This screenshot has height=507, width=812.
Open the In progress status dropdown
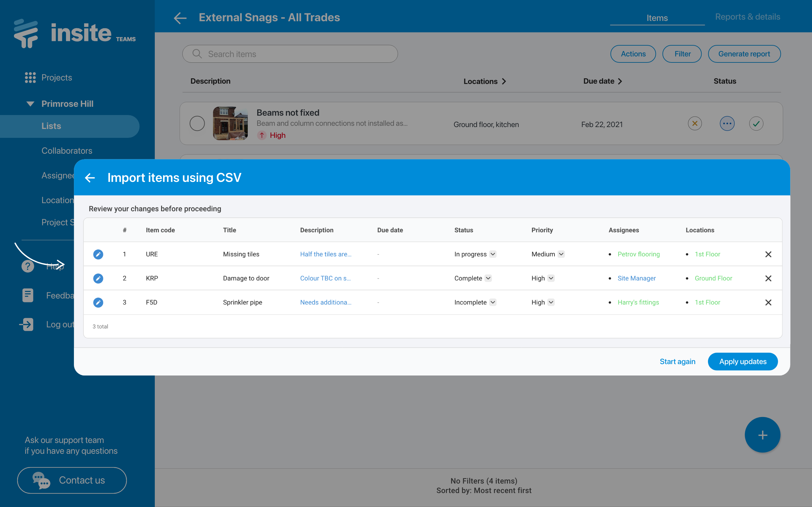[x=493, y=254]
